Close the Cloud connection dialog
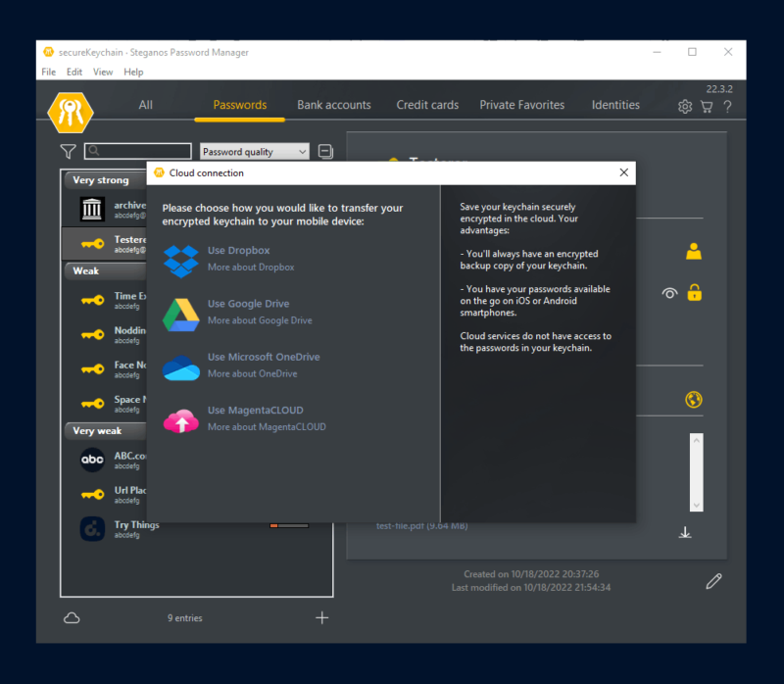This screenshot has width=784, height=684. pyautogui.click(x=623, y=172)
